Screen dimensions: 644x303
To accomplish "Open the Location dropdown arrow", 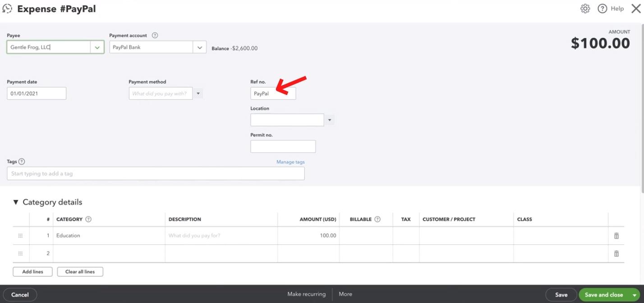I will pos(330,120).
